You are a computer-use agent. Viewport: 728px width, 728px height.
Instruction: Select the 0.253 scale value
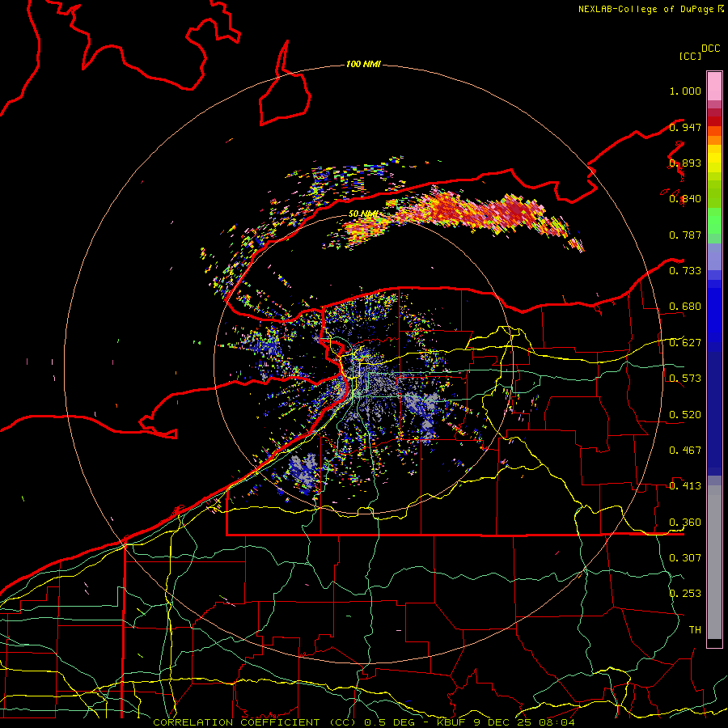685,594
